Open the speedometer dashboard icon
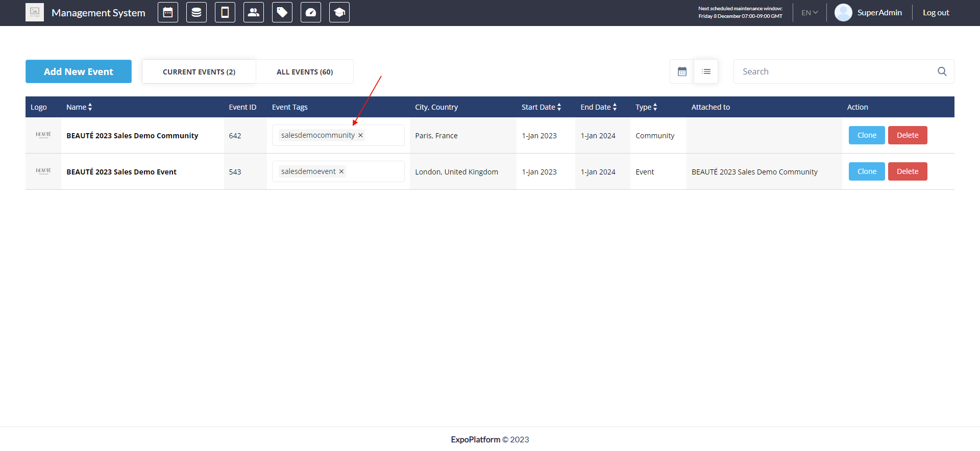This screenshot has height=451, width=980. 311,13
